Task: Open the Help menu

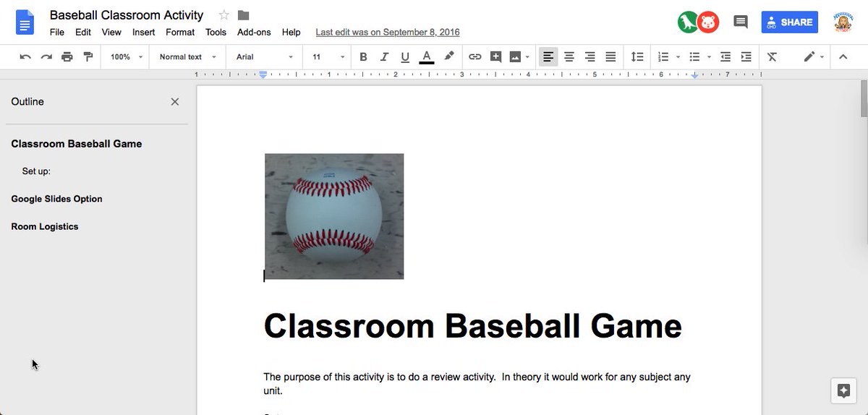Action: (x=292, y=32)
